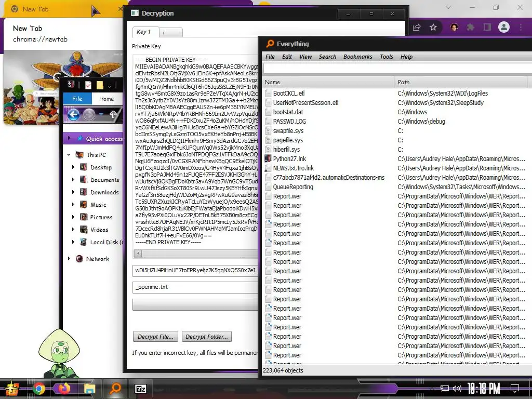Click the taskbar clock

484,389
